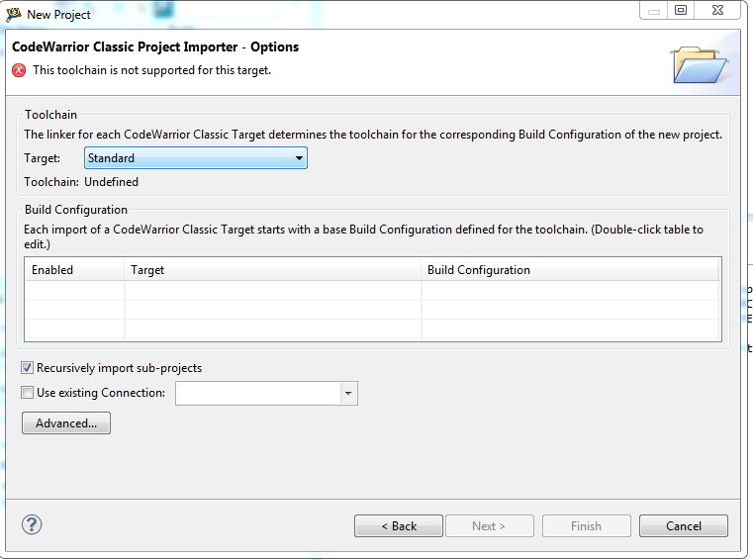Open the Advanced... options button
This screenshot has width=753, height=560.
pyautogui.click(x=66, y=423)
